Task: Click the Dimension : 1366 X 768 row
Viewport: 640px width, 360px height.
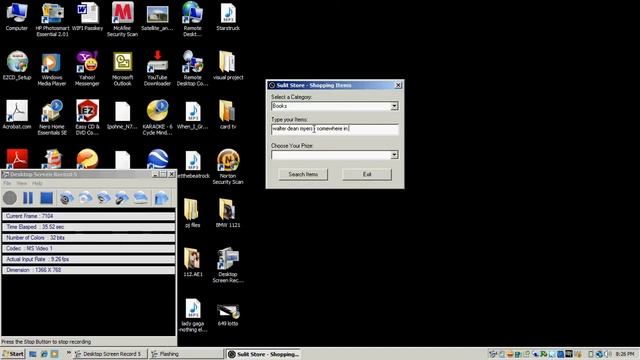Action: 89,270
